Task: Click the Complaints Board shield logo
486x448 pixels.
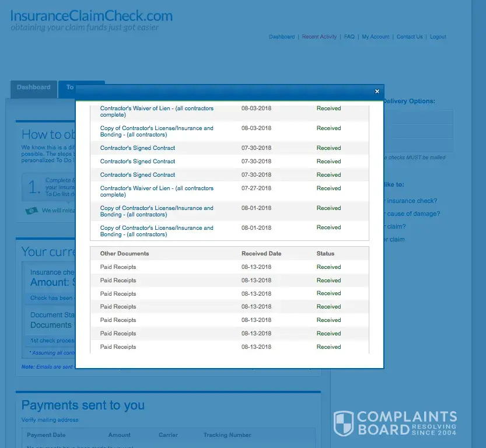Action: pos(343,423)
